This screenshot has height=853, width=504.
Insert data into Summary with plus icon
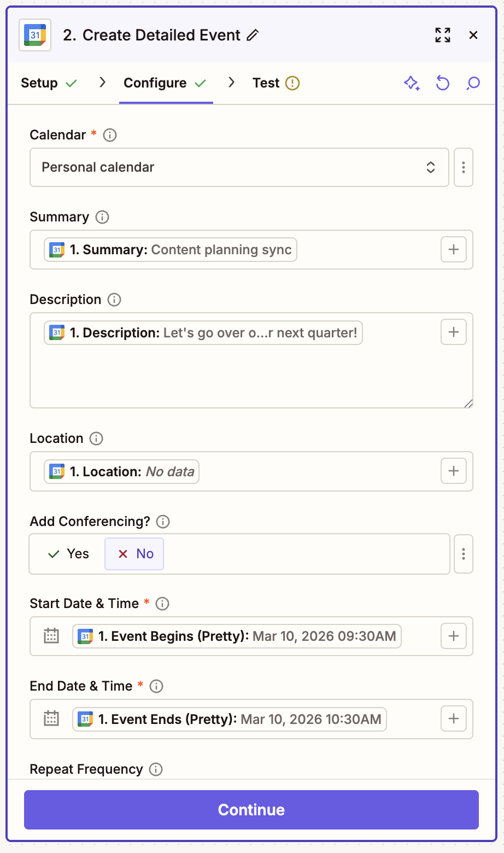(453, 249)
